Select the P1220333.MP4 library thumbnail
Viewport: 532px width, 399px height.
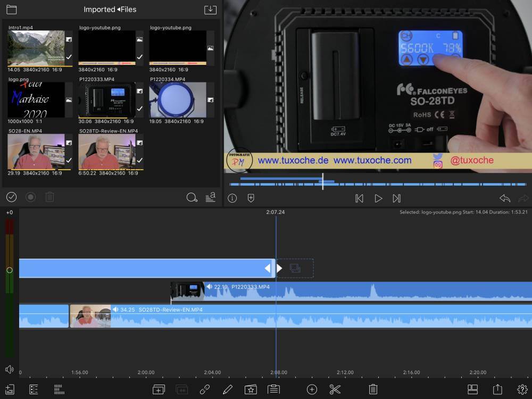tap(107, 100)
